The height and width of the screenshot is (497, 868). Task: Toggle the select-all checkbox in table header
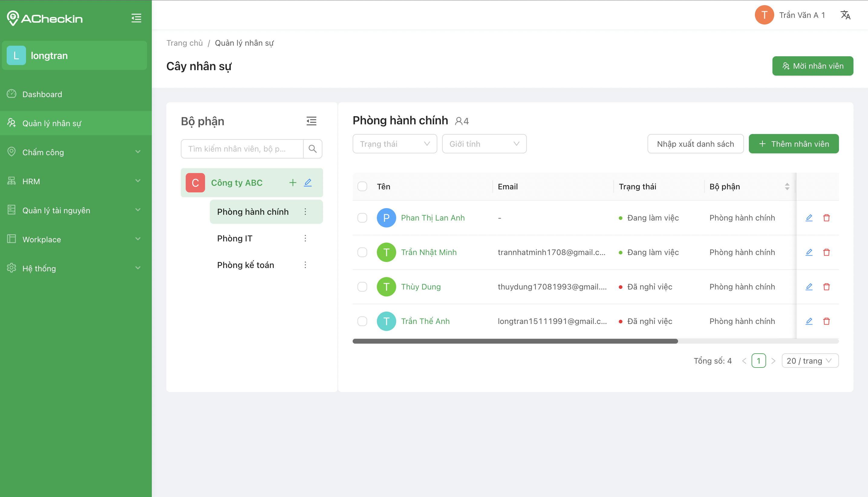[x=362, y=186]
